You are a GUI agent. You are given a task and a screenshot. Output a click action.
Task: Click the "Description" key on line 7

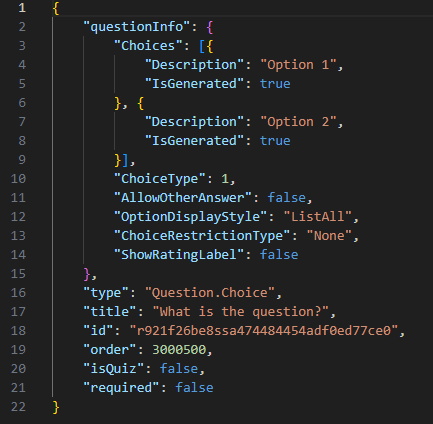click(x=194, y=122)
